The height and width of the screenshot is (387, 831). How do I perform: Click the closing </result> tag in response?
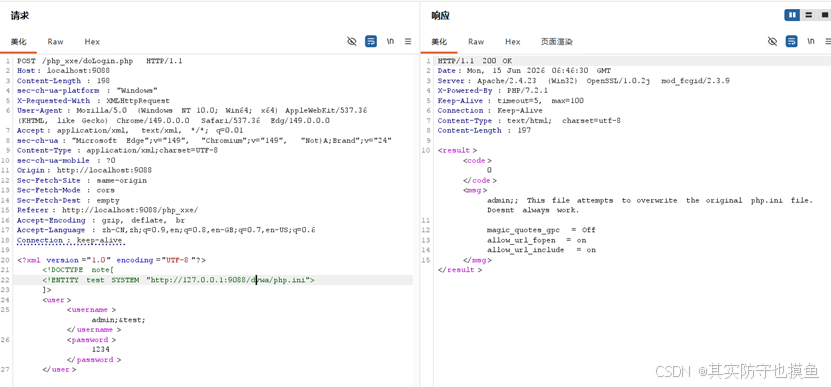(x=459, y=270)
